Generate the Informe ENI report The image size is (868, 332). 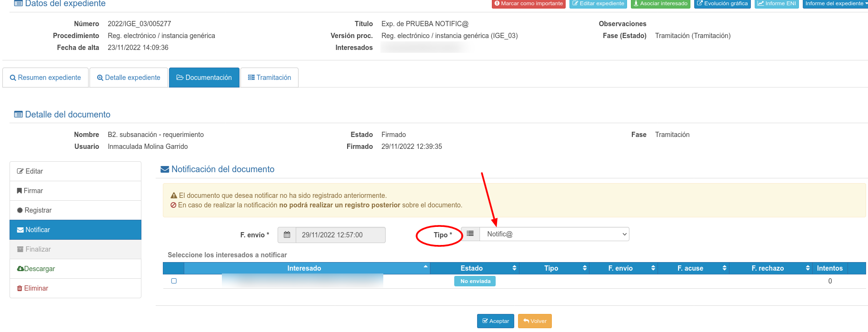[x=776, y=4]
